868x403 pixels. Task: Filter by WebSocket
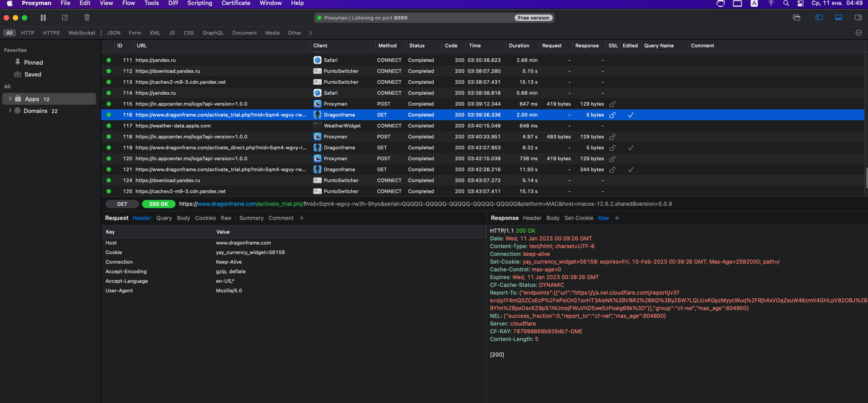click(x=82, y=33)
